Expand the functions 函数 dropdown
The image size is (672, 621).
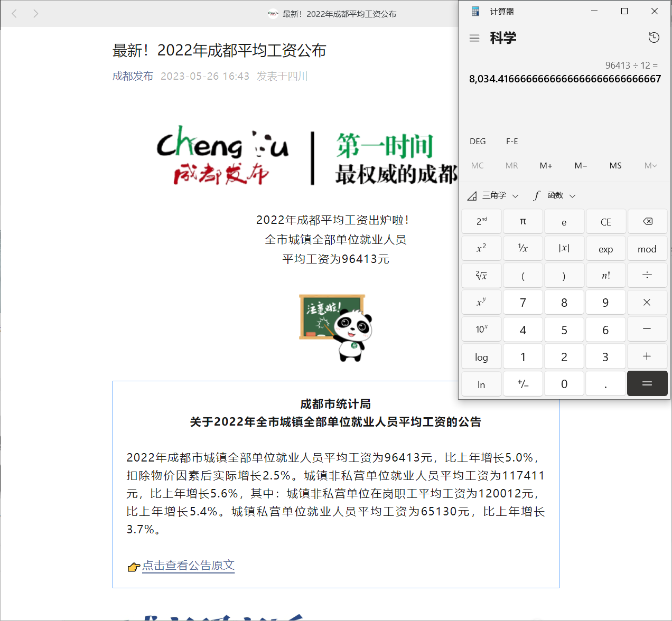tap(555, 196)
